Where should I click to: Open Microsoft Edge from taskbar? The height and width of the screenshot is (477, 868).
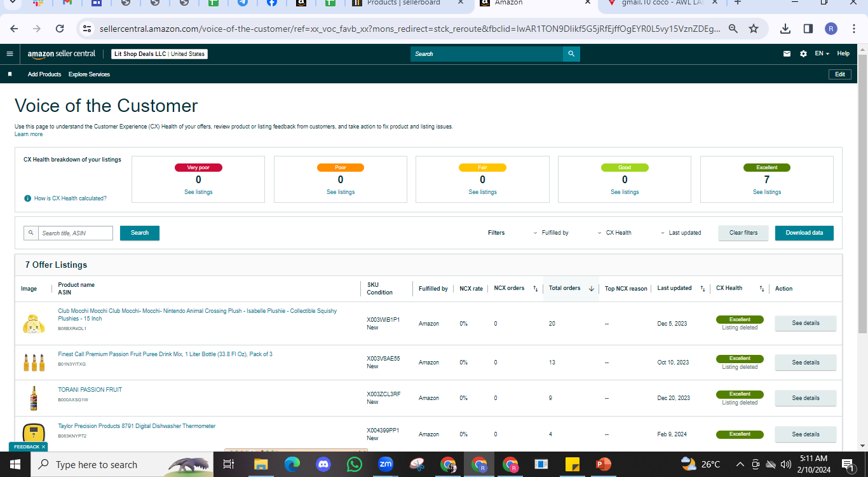coord(292,464)
